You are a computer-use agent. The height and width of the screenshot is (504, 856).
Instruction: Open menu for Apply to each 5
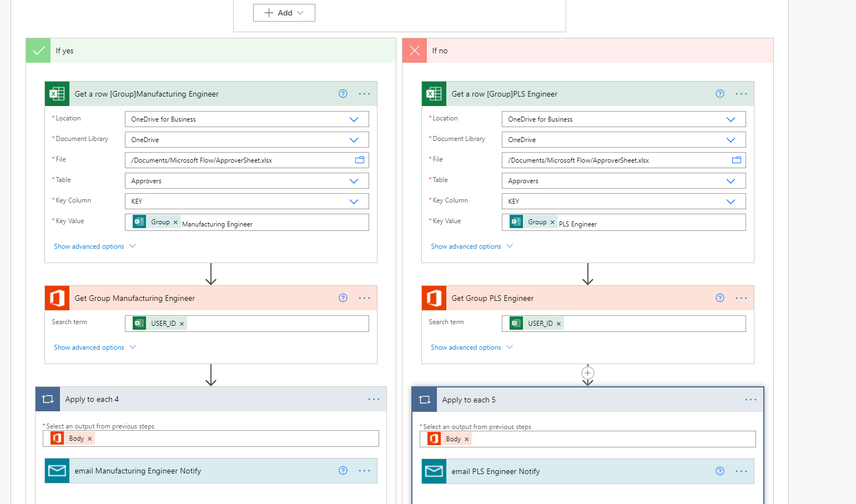coord(751,400)
